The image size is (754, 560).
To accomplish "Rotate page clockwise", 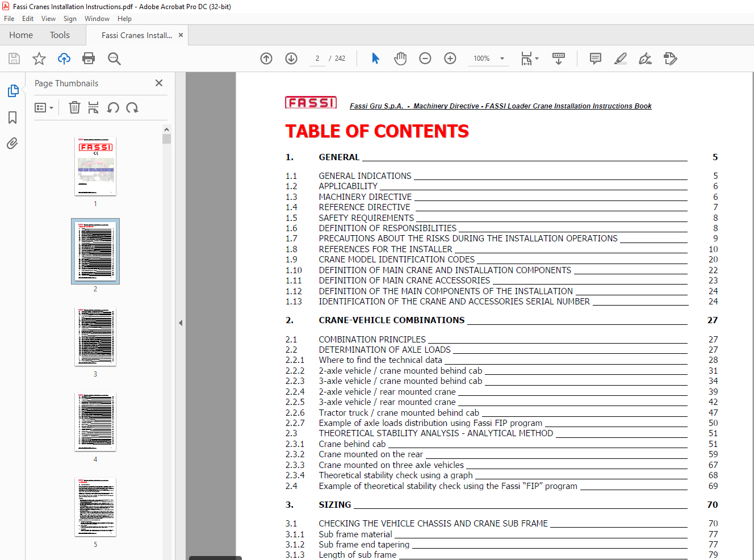I will [132, 107].
